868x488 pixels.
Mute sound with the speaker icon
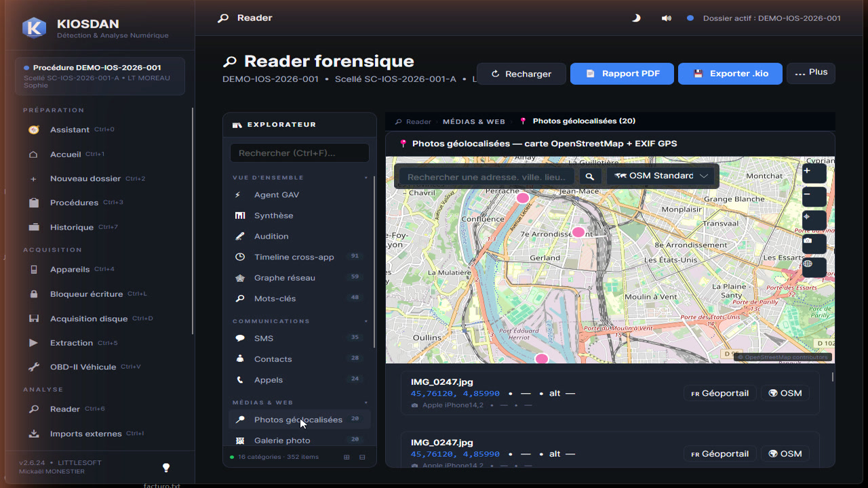click(666, 18)
